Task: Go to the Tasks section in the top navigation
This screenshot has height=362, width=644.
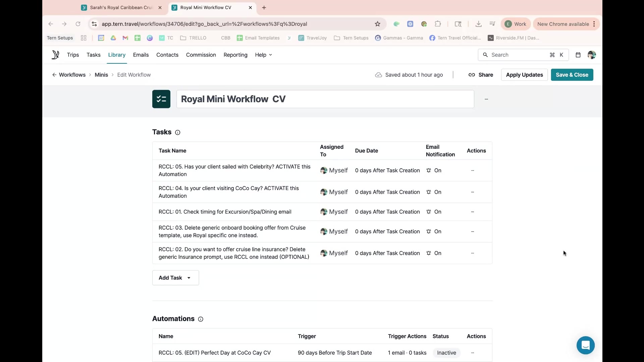Action: tap(94, 55)
